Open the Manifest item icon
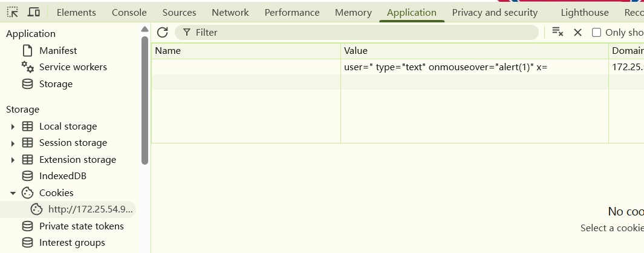This screenshot has width=644, height=253. point(27,51)
